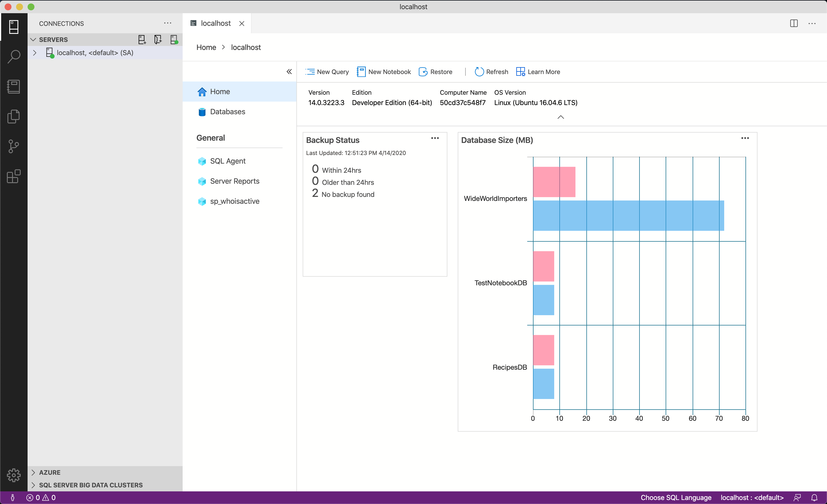Open the Notebooks view
The width and height of the screenshot is (827, 504).
click(14, 87)
